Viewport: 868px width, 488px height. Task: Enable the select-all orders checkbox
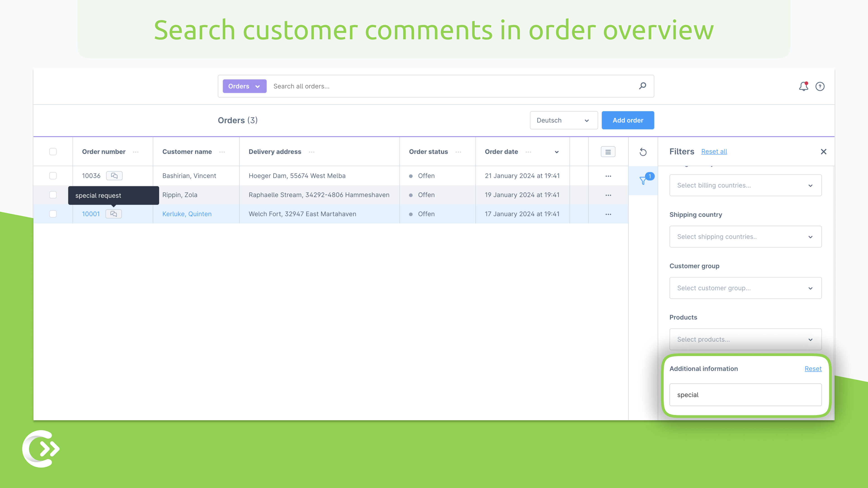[x=53, y=151]
